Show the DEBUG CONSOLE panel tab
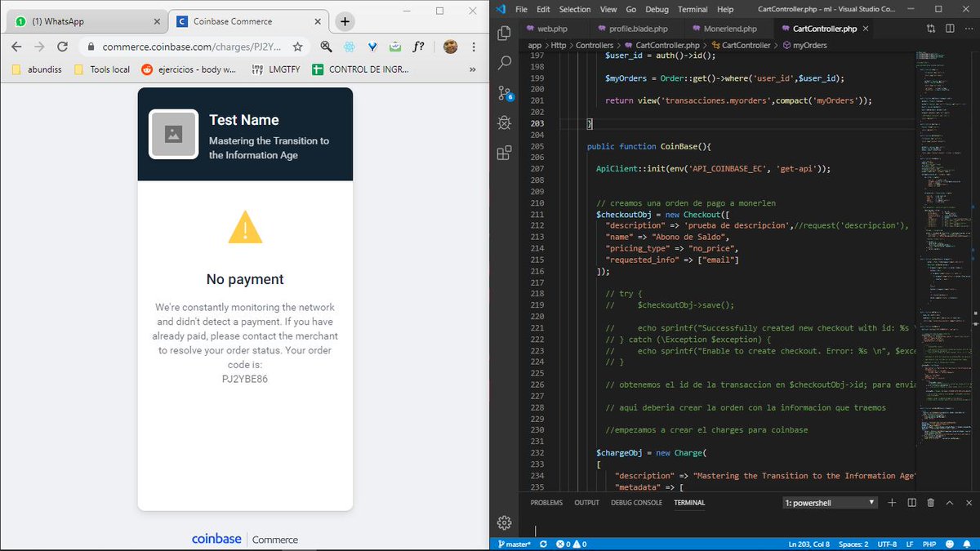 point(636,503)
